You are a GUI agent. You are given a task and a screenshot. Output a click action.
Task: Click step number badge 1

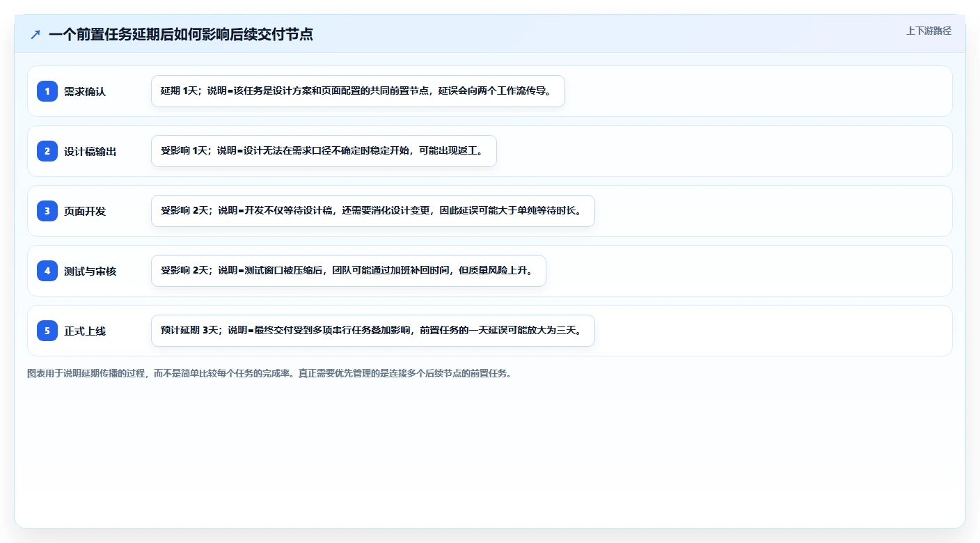47,91
